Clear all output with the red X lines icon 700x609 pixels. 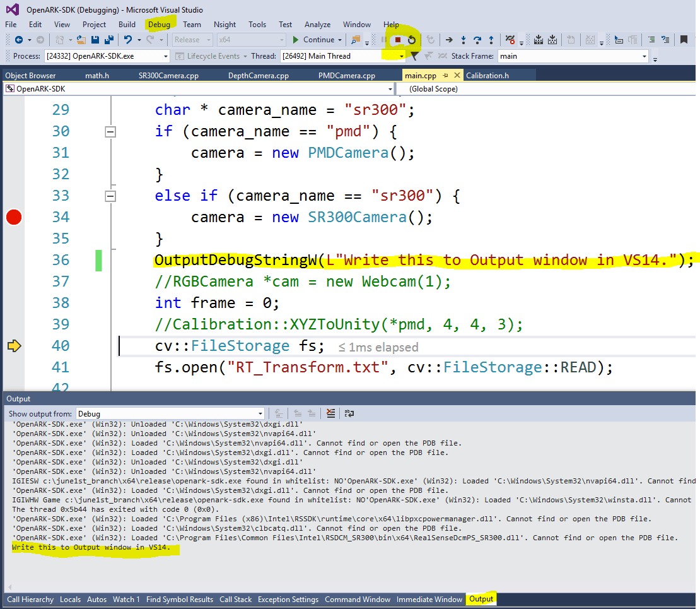tap(330, 413)
